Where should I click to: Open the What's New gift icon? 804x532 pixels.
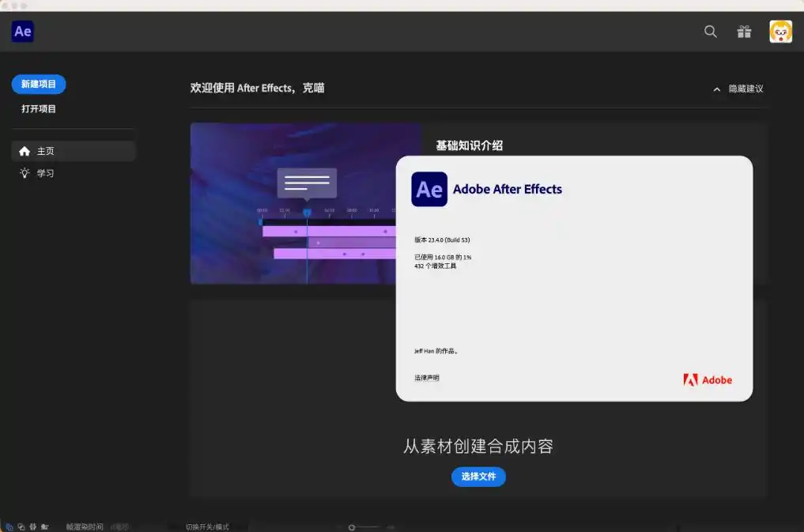click(744, 32)
